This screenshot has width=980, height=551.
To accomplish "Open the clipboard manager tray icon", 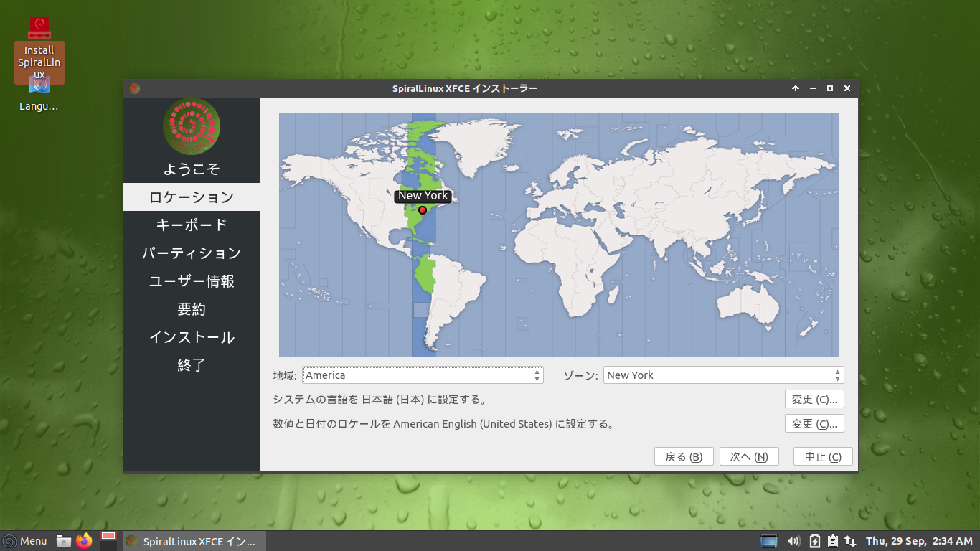I will (832, 541).
